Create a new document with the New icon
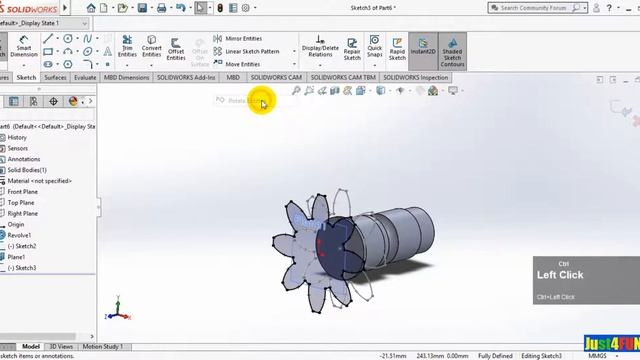640x360 pixels. click(x=104, y=8)
